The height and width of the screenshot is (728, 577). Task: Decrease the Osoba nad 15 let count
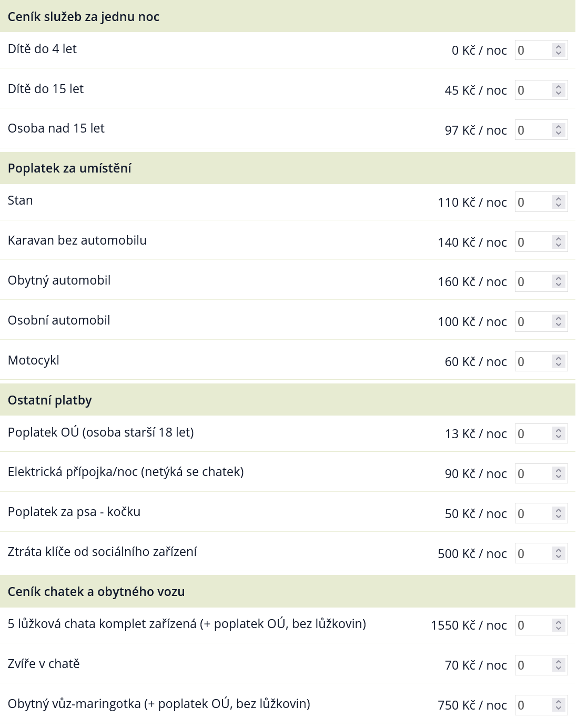click(x=559, y=133)
